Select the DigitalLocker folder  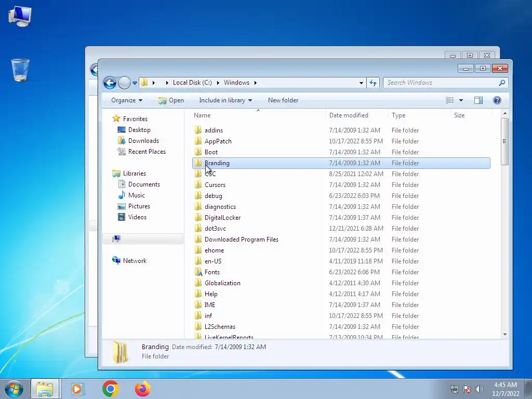[222, 218]
